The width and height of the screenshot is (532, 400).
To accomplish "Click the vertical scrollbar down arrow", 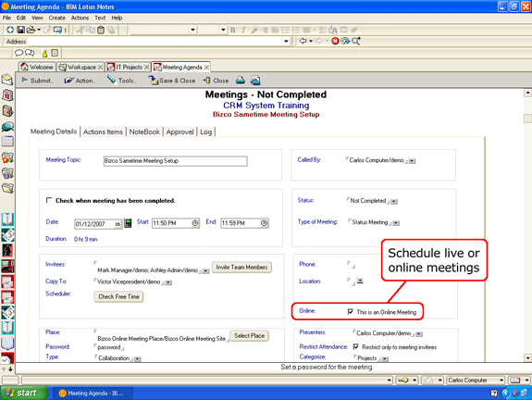I will [x=527, y=357].
